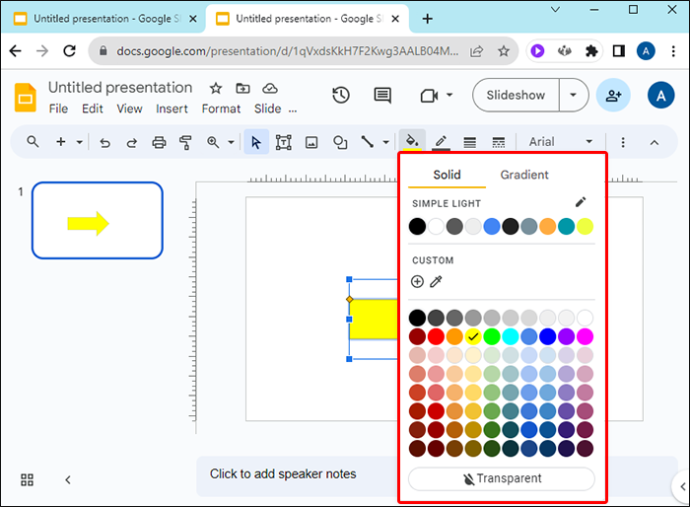Open Google Slides home logo
This screenshot has height=507, width=690.
click(x=26, y=97)
